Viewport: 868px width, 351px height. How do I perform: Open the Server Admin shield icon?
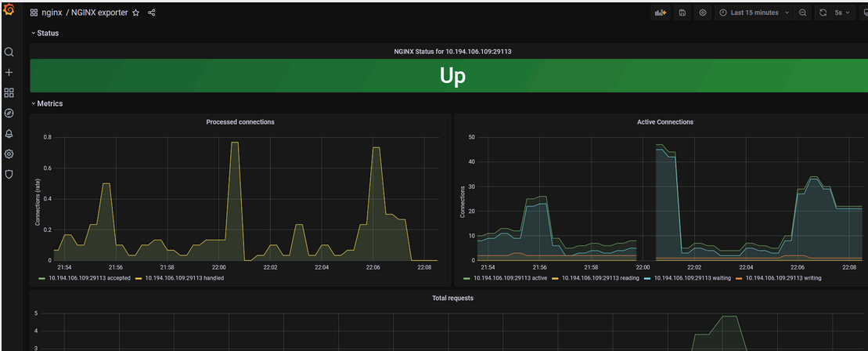9,174
